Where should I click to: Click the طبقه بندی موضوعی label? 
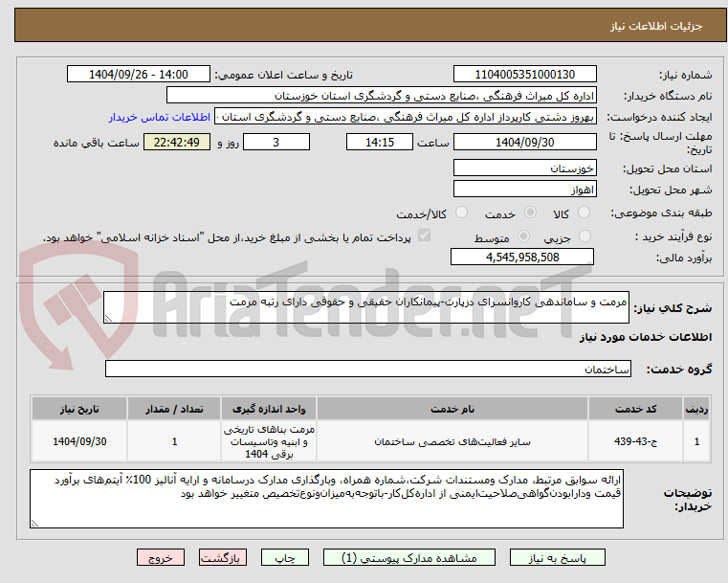pos(661,213)
